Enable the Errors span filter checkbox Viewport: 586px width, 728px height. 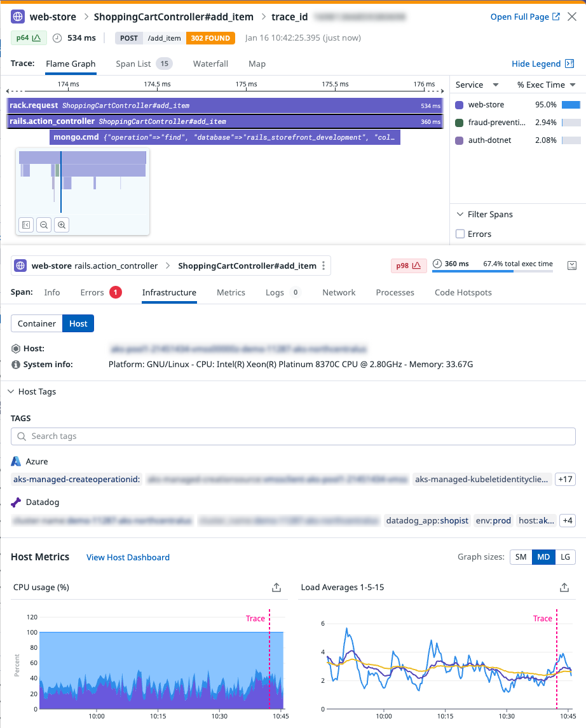[460, 234]
